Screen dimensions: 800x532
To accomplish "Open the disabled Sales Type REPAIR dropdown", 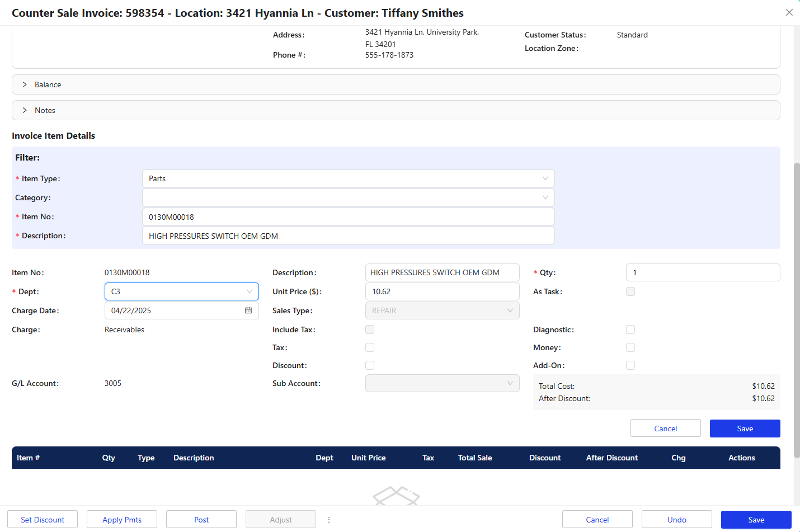I will tap(443, 310).
